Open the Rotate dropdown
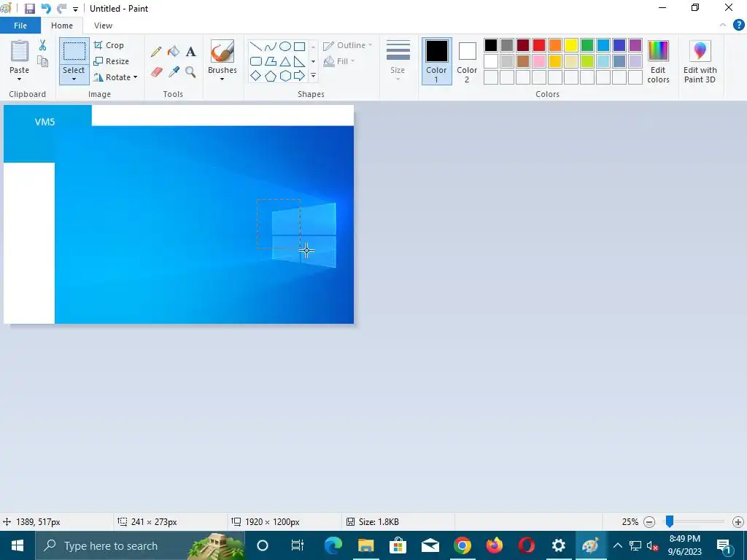This screenshot has height=560, width=747. 115,77
